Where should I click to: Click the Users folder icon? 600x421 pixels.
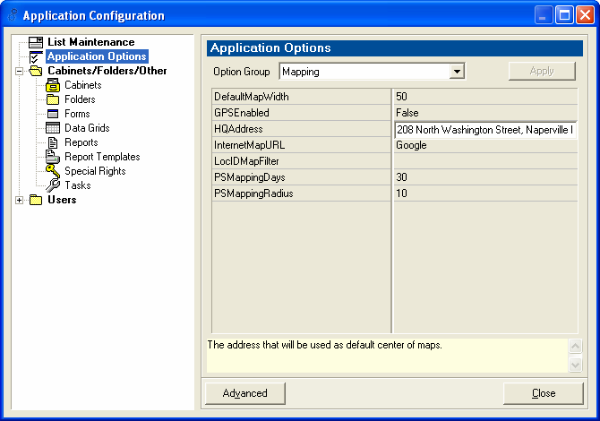point(36,200)
